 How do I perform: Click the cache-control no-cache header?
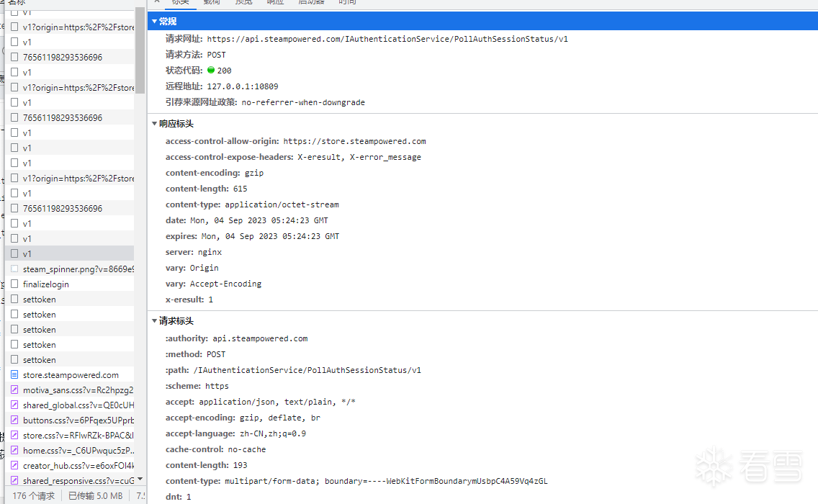pyautogui.click(x=215, y=449)
